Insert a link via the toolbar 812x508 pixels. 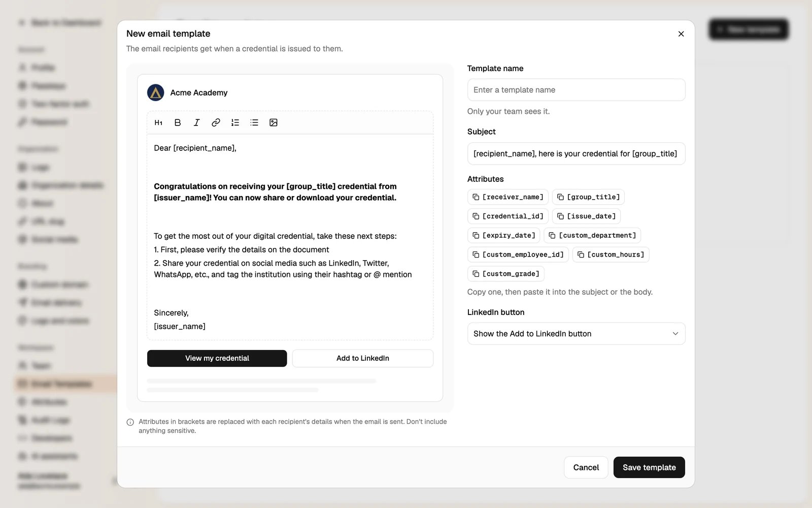coord(216,122)
